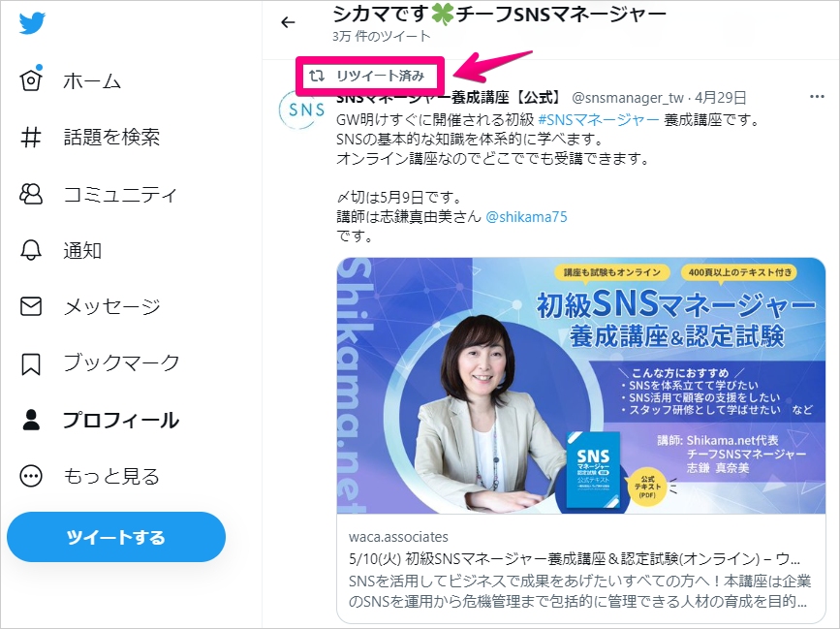Click the back arrow

click(x=288, y=22)
